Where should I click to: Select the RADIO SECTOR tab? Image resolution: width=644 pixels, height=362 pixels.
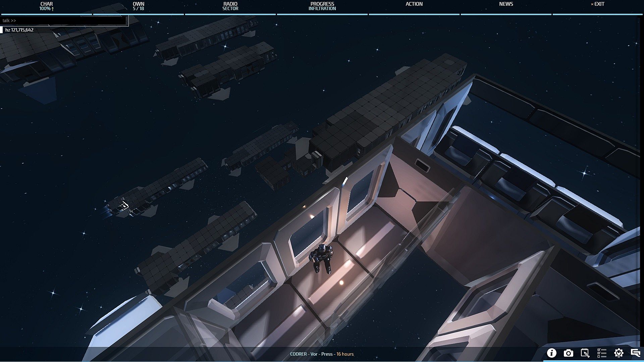coord(230,6)
